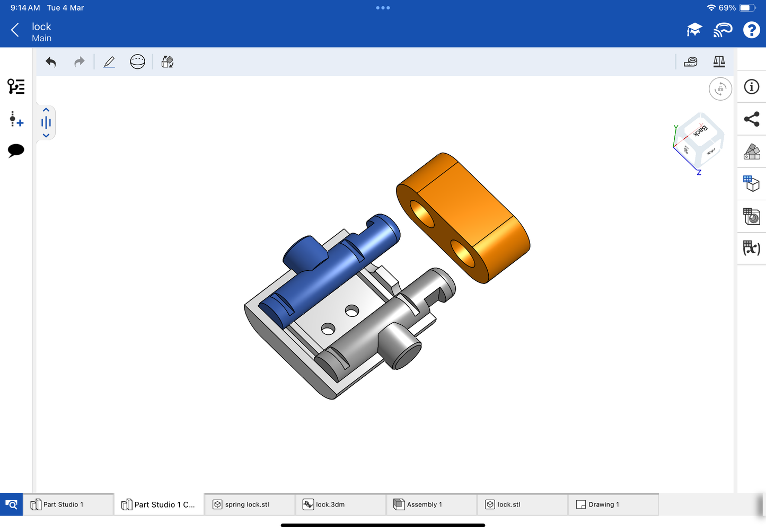Click the redo arrow
This screenshot has height=532, width=766.
pos(79,62)
